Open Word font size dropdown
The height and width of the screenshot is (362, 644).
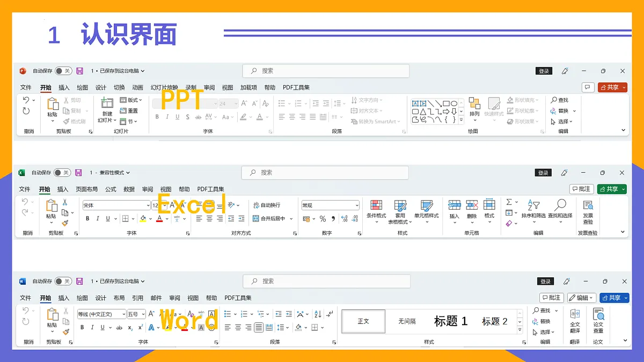tap(143, 314)
